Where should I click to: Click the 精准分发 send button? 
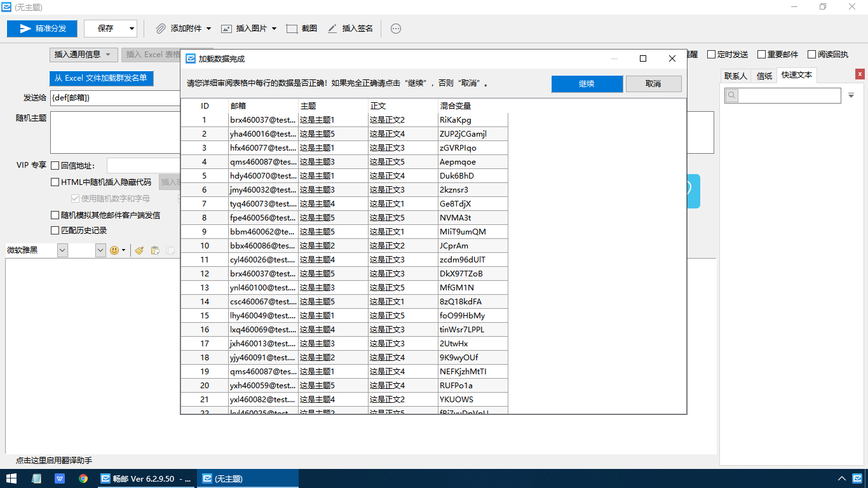coord(42,29)
